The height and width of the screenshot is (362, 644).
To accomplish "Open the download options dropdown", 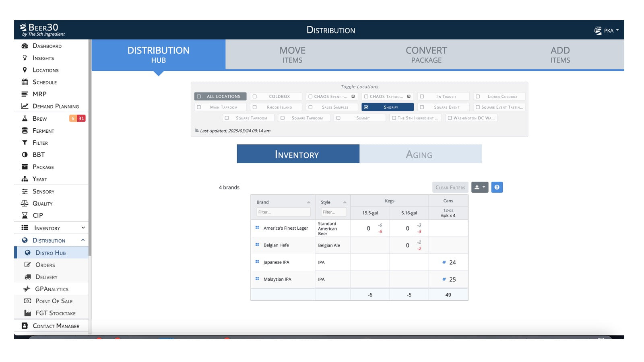I will [x=479, y=187].
